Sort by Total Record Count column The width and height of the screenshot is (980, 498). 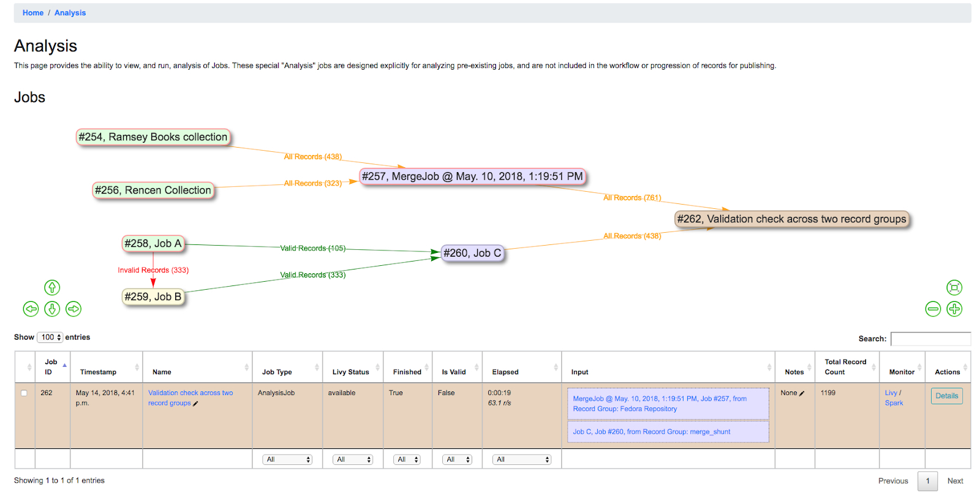pyautogui.click(x=847, y=368)
